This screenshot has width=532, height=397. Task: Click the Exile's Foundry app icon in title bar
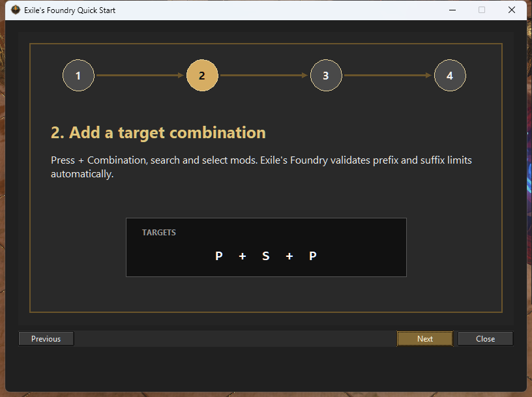[x=16, y=10]
